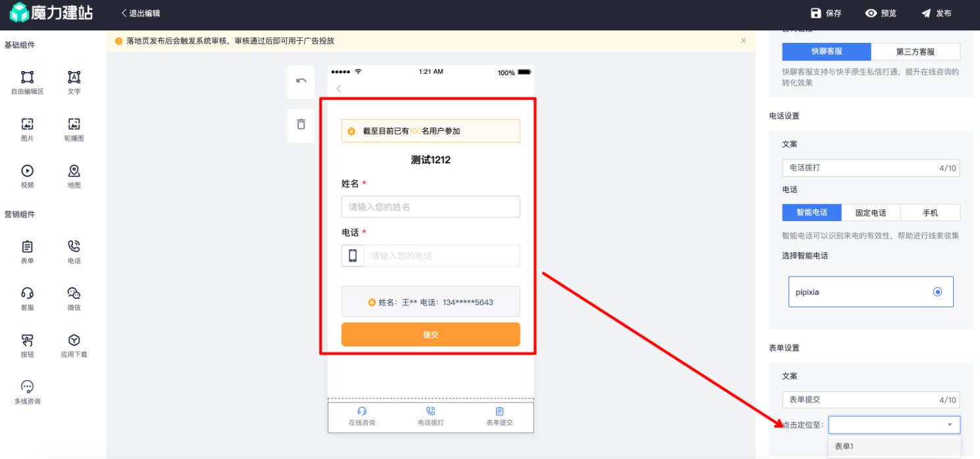Screen dimensions: 980x459
Task: Select the 多线咨询 multi-line consult icon
Action: pyautogui.click(x=27, y=390)
